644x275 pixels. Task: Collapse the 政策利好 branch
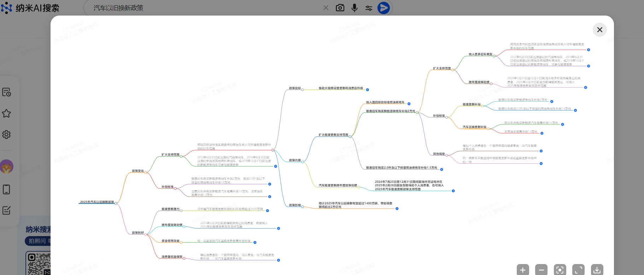pyautogui.click(x=146, y=234)
